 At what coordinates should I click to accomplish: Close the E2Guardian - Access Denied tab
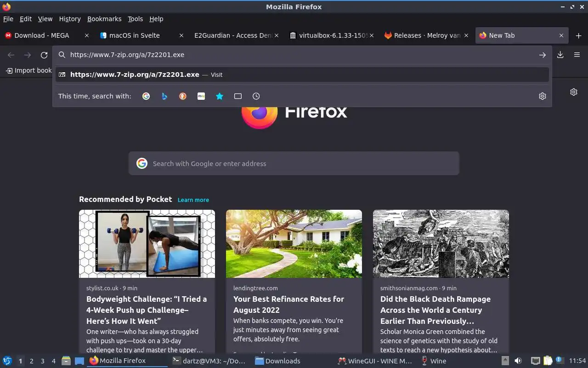click(x=276, y=35)
